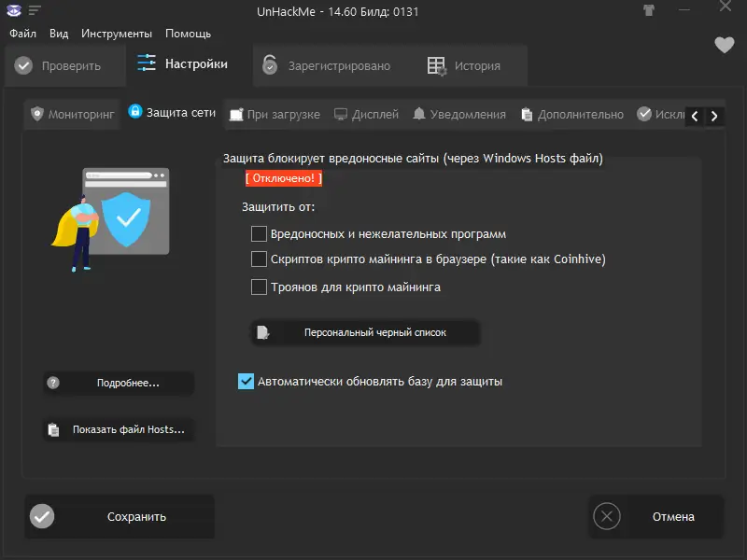Click the table icon next to История
This screenshot has width=747, height=560.
click(x=436, y=66)
